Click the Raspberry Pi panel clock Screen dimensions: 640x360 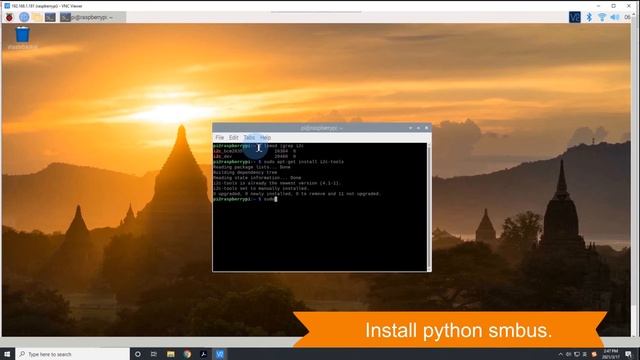tap(627, 17)
